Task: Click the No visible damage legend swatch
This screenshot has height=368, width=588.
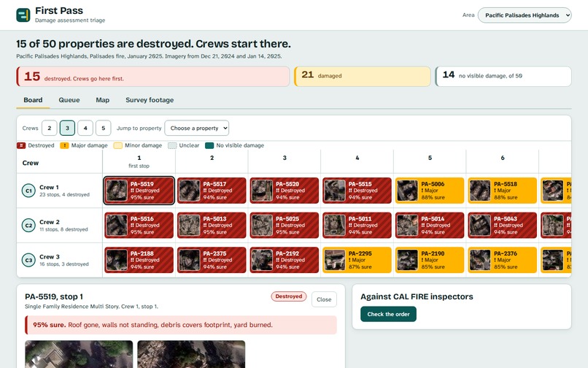Action: [209, 146]
